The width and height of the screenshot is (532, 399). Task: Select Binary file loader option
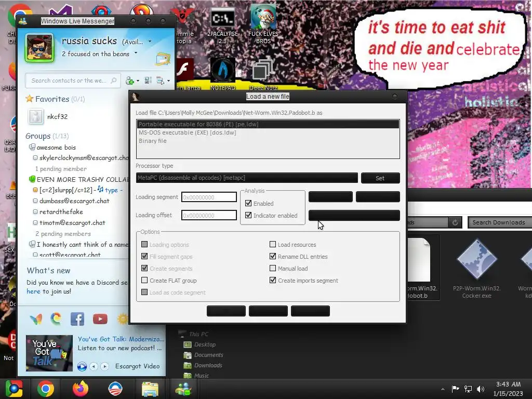tap(268, 141)
